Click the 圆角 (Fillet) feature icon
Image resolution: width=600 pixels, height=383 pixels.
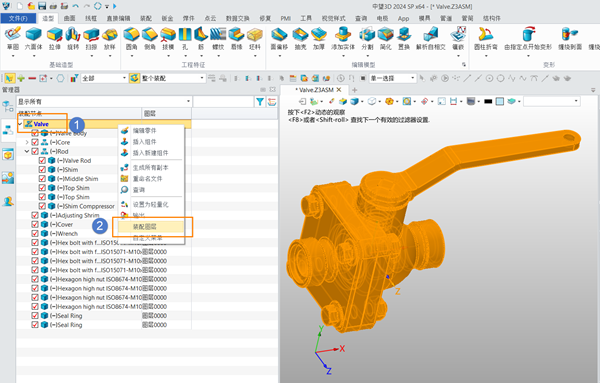pos(131,34)
